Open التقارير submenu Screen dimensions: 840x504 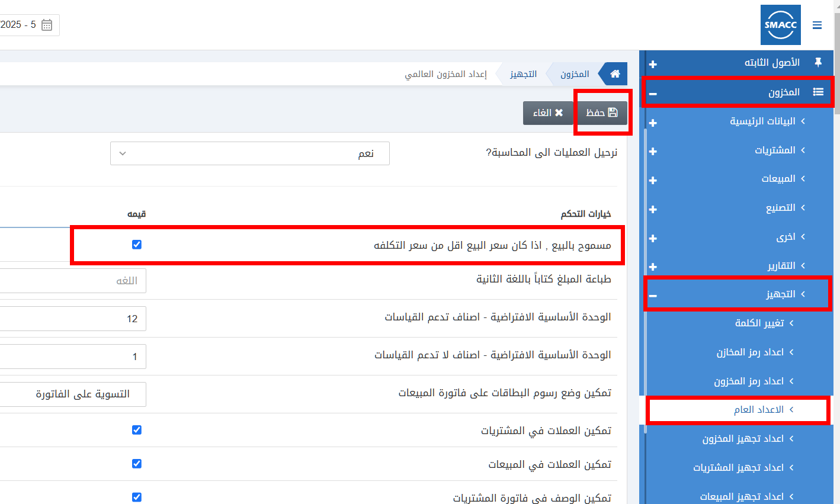[781, 266]
